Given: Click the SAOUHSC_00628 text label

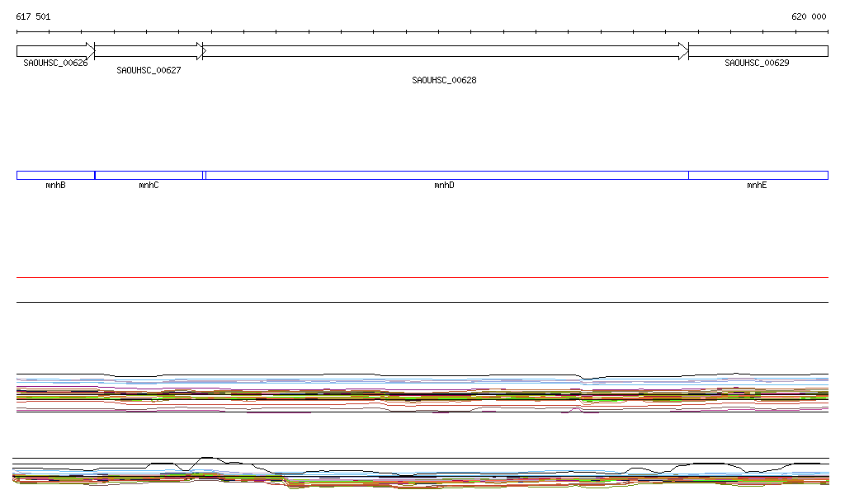Looking at the screenshot, I should pyautogui.click(x=444, y=81).
